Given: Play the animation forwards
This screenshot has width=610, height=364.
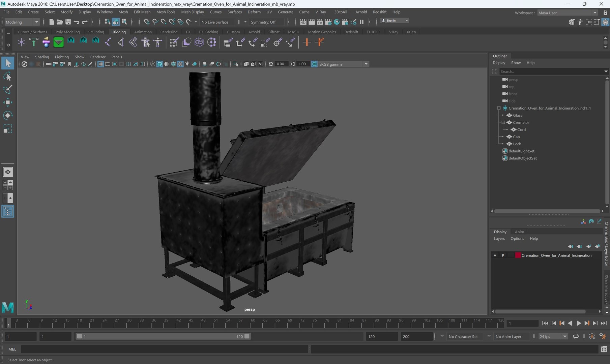Looking at the screenshot, I should [578, 323].
